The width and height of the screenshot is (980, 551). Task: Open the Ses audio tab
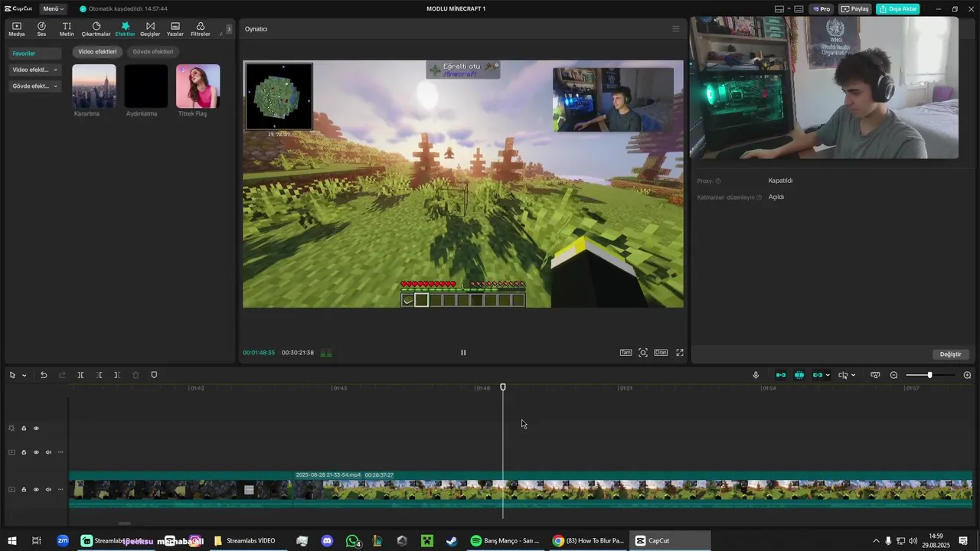41,29
